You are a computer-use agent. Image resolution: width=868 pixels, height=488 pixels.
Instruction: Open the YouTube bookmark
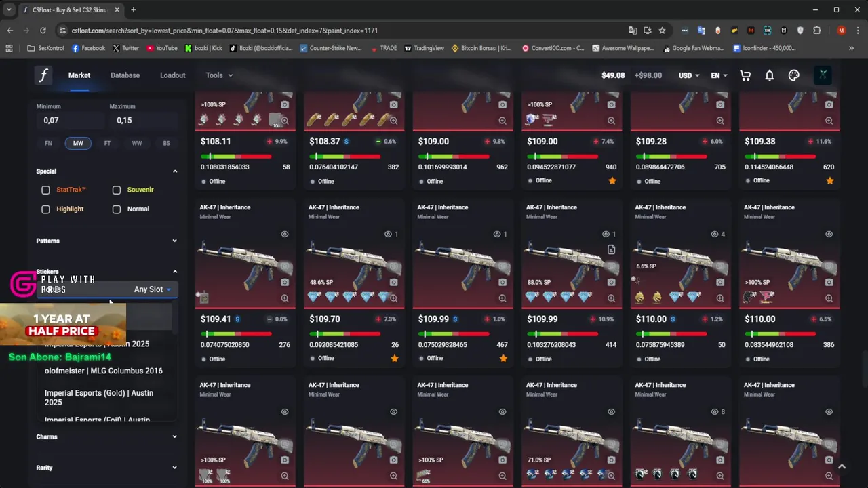tap(162, 48)
